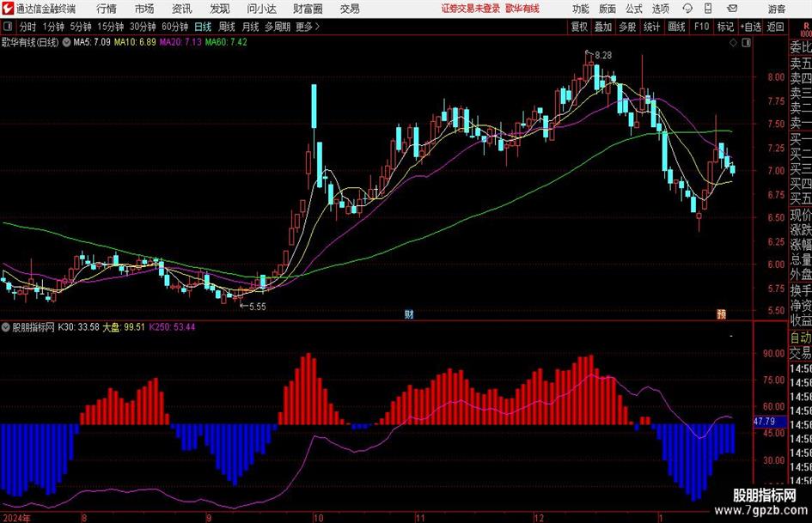
Task: Open the mobile phone version icon
Action: [x=708, y=9]
